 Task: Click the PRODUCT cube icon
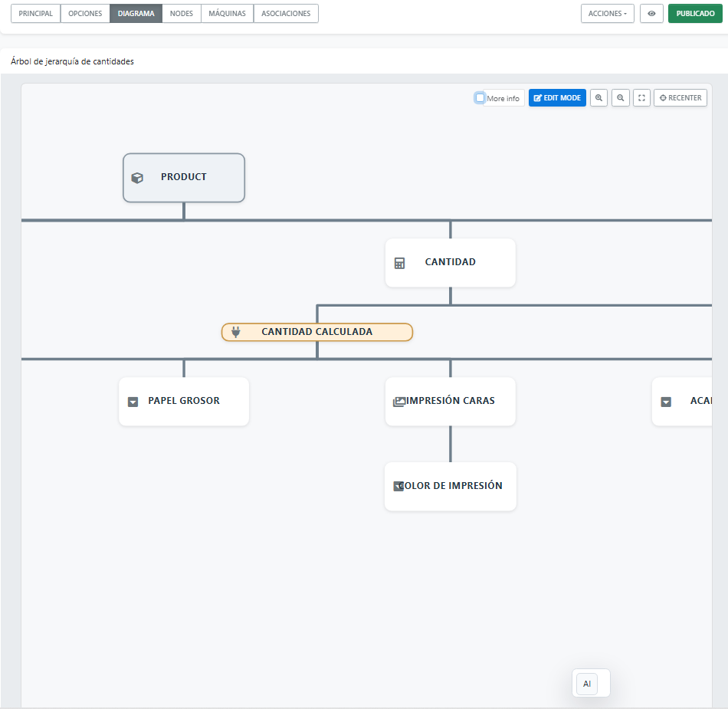[137, 178]
